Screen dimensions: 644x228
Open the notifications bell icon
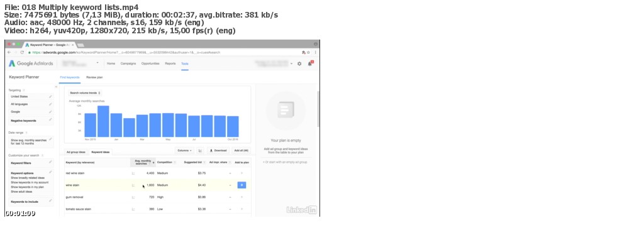click(x=310, y=63)
